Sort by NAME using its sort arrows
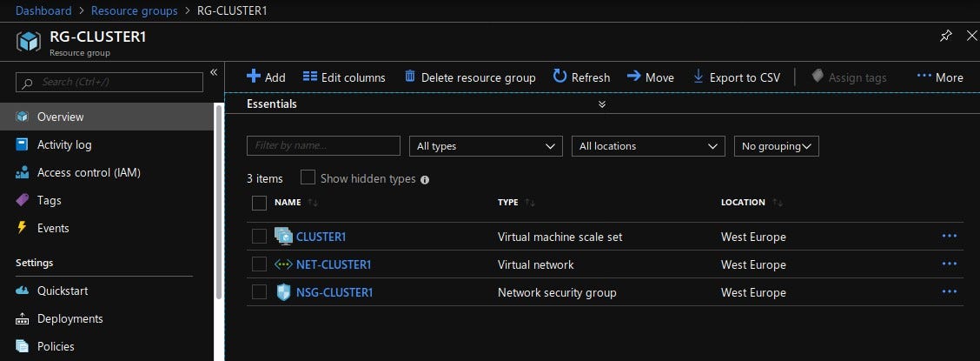Screen dimensions: 980x361 (313, 203)
